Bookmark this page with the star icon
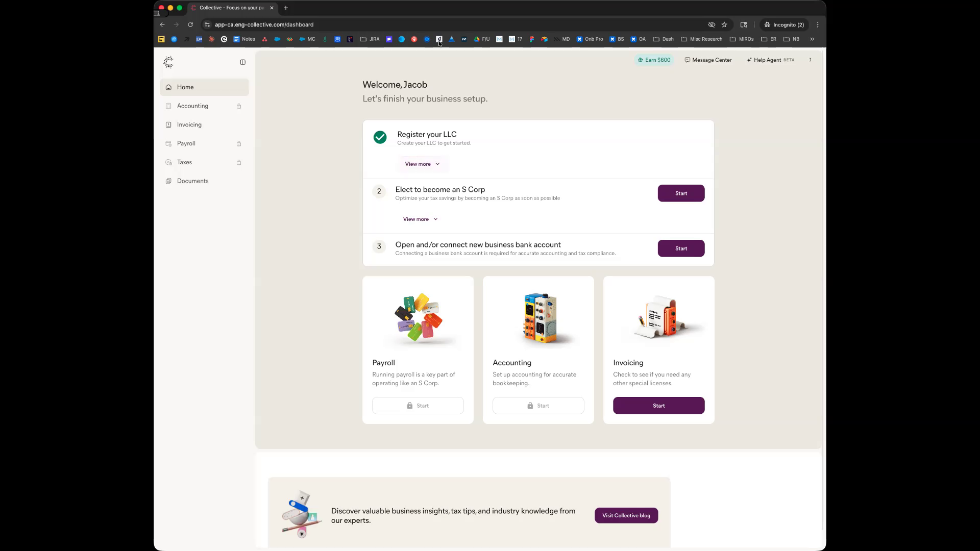 724,24
